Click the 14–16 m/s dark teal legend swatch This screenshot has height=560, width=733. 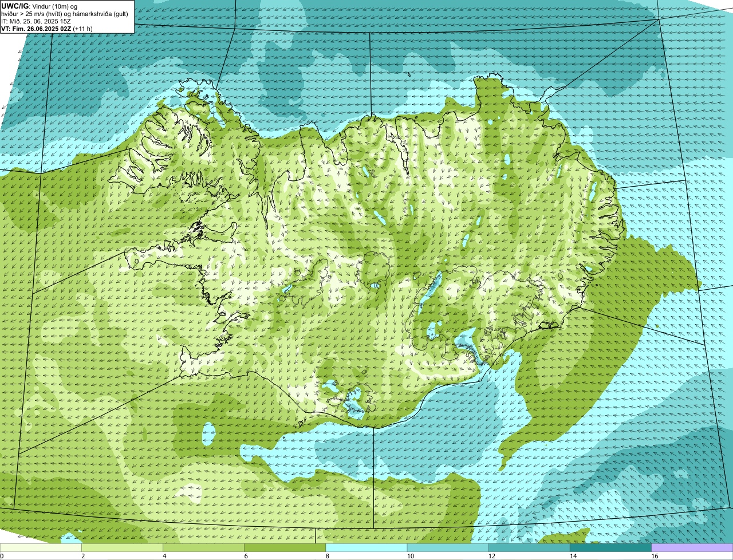(611, 547)
